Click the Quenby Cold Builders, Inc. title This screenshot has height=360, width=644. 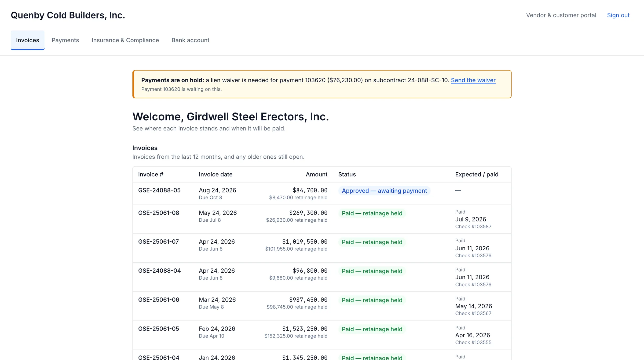tap(68, 15)
